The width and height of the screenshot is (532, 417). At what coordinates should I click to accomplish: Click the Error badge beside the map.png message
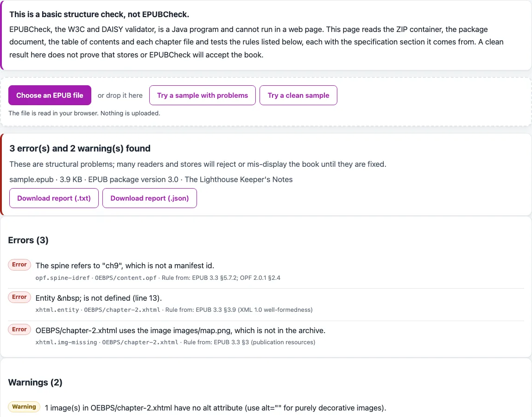(x=19, y=329)
